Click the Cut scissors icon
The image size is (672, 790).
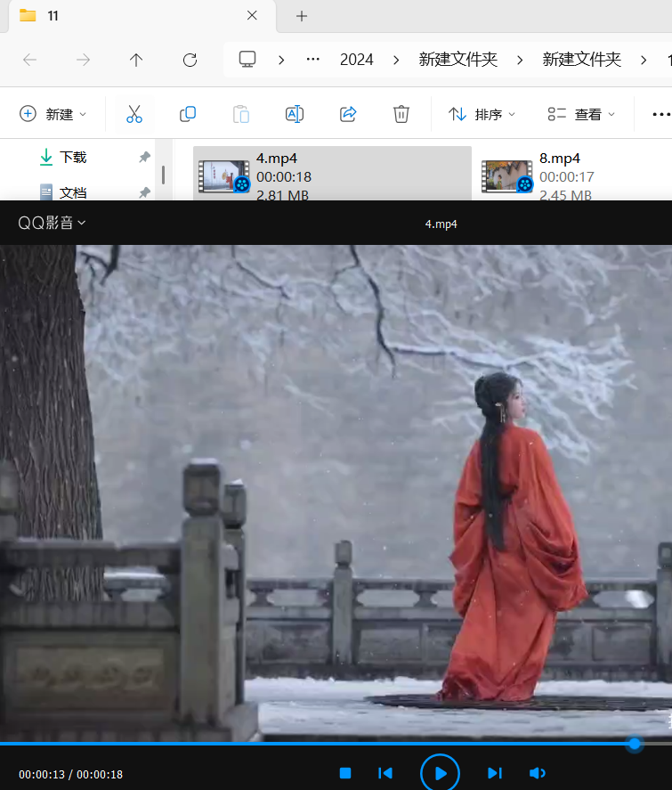(134, 114)
